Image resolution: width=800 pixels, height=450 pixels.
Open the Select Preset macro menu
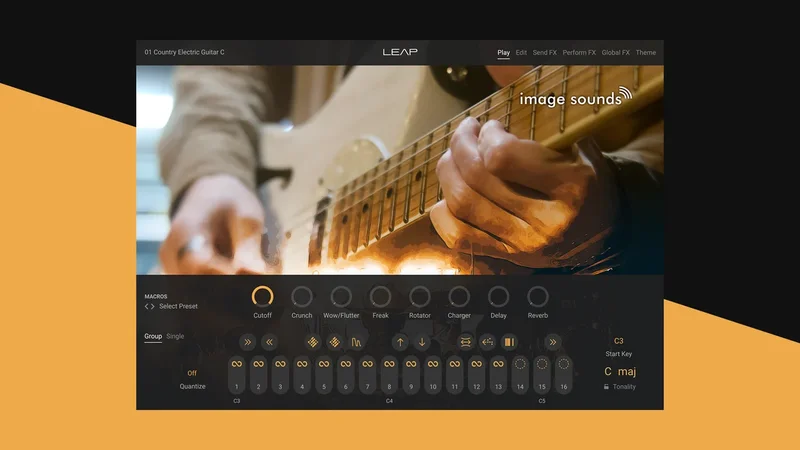coord(178,306)
